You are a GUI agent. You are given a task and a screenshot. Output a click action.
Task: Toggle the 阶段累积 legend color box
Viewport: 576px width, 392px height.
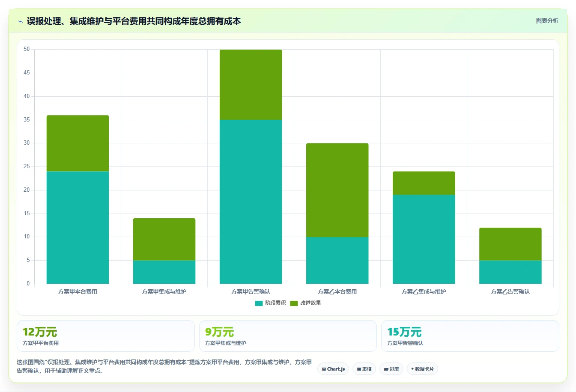259,303
